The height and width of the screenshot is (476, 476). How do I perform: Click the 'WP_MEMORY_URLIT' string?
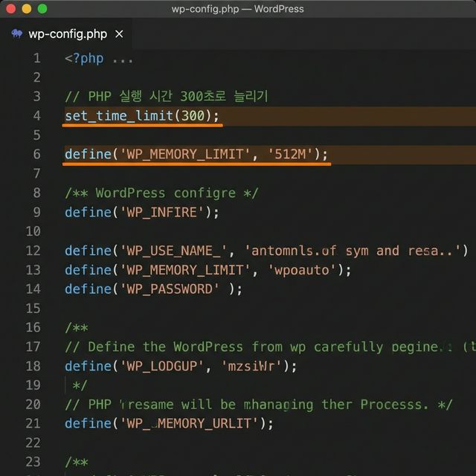point(188,424)
